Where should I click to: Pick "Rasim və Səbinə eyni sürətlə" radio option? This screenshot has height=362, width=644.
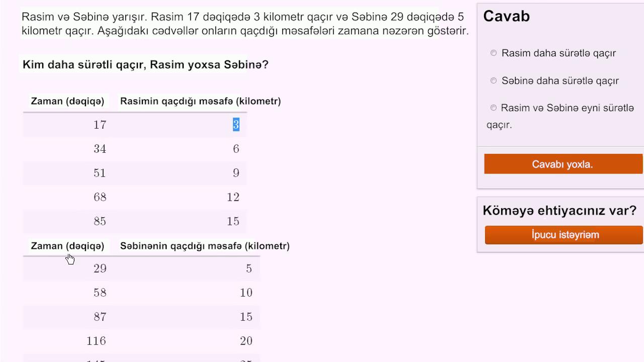[x=494, y=108]
